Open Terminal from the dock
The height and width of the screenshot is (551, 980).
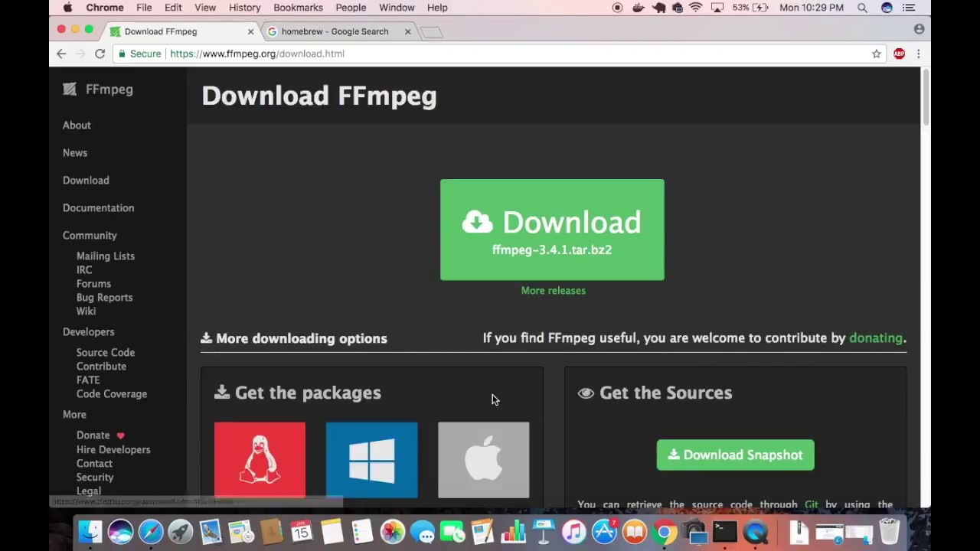[724, 532]
